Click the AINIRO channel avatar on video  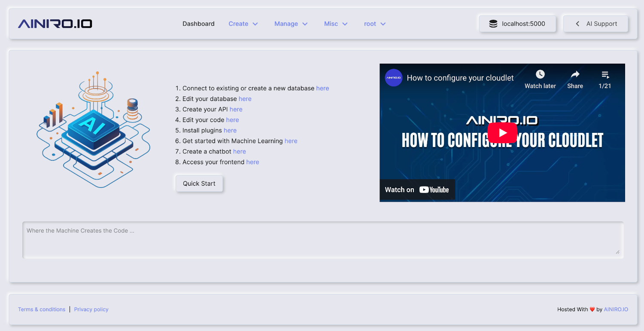[x=393, y=78]
